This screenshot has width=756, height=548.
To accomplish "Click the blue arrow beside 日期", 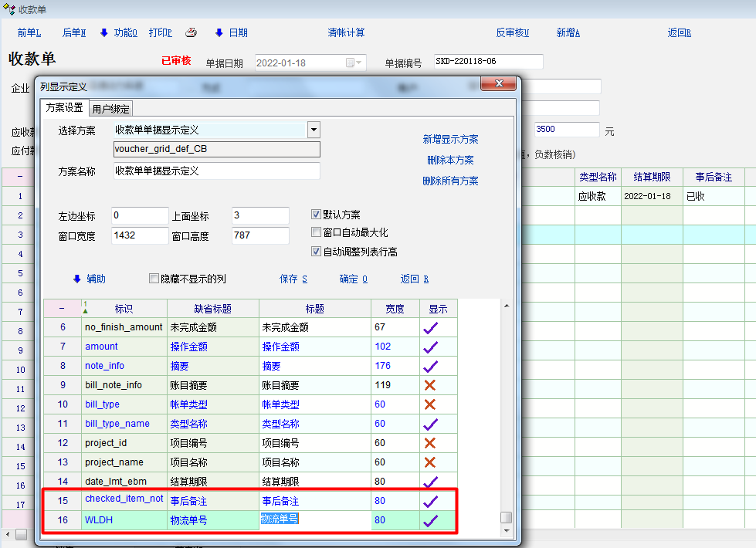I will point(219,32).
